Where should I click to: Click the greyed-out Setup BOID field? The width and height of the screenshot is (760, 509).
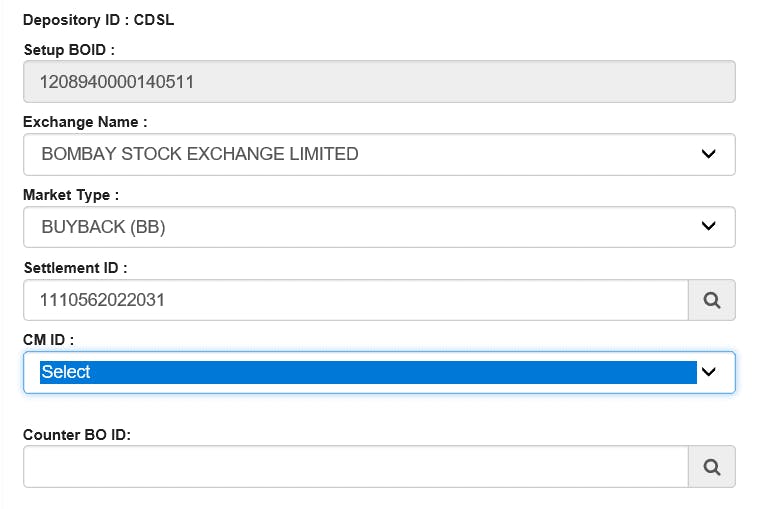tap(450, 82)
